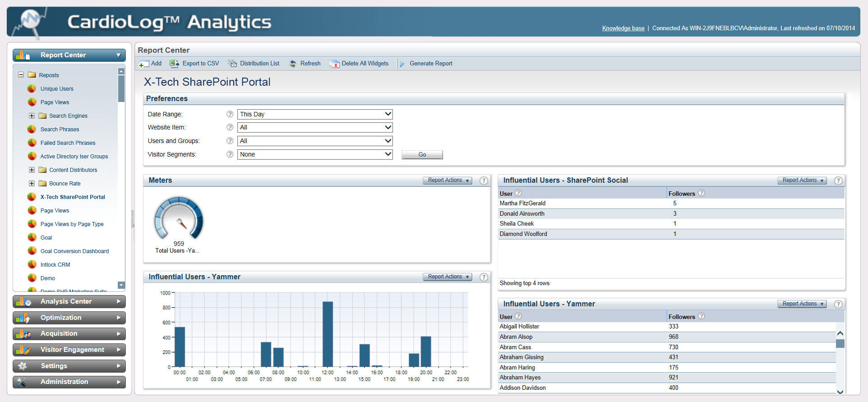
Task: Open the Date Range dropdown
Action: 315,114
